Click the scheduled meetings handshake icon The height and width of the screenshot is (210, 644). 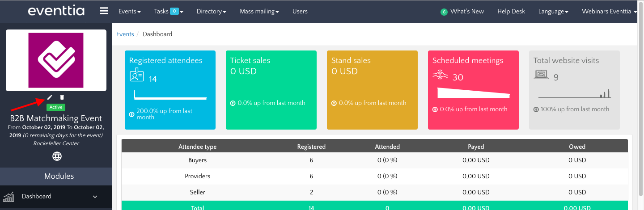coord(441,76)
